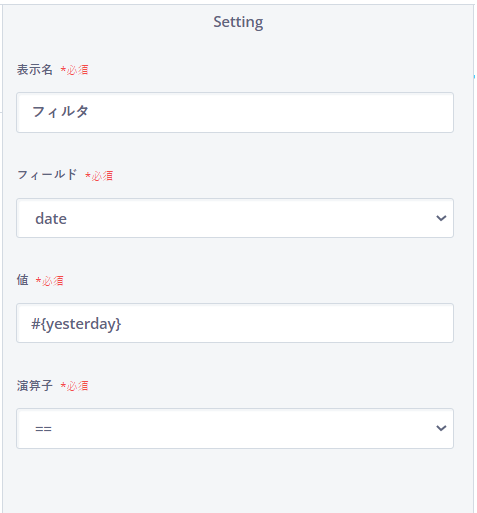The image size is (477, 513).
Task: Select the date text in the field selector
Action: click(51, 219)
